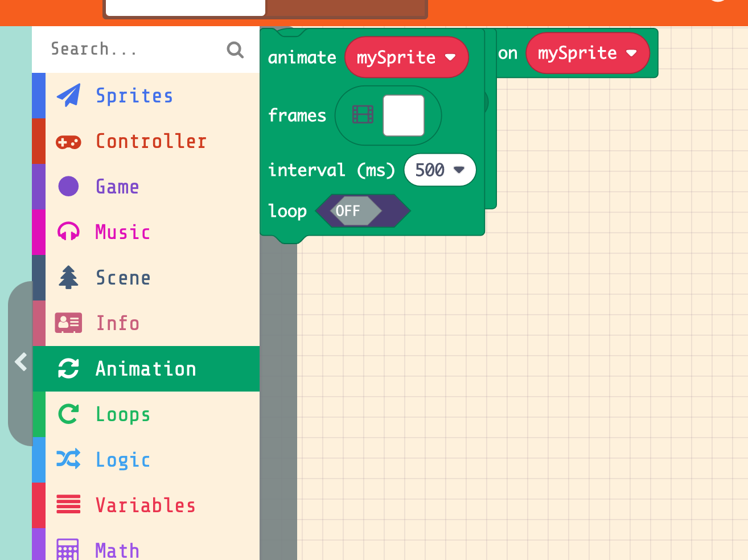The width and height of the screenshot is (748, 560).
Task: Click the Variables lines icon
Action: tap(68, 504)
